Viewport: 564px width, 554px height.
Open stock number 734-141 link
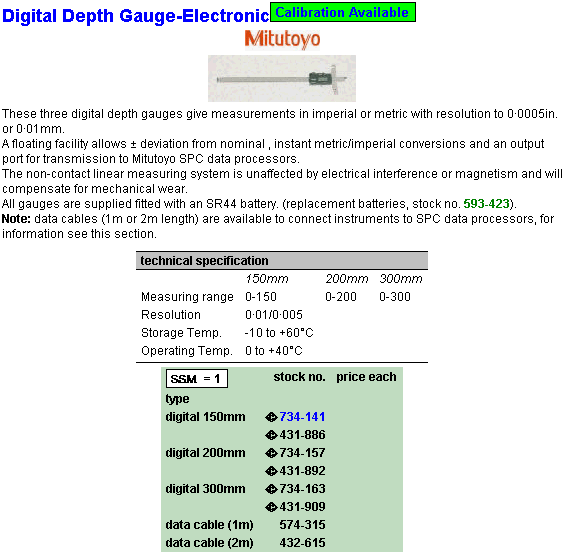(302, 417)
